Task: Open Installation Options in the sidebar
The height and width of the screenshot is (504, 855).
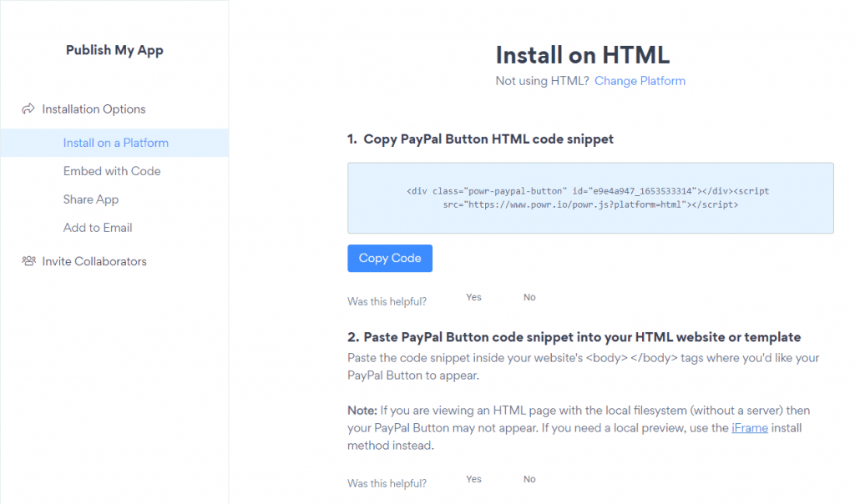Action: [x=94, y=109]
